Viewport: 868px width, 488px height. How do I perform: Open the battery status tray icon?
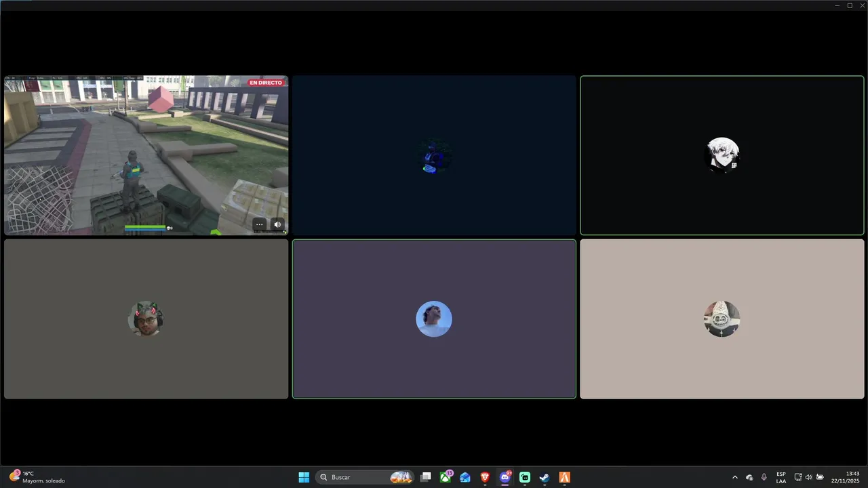tap(820, 477)
